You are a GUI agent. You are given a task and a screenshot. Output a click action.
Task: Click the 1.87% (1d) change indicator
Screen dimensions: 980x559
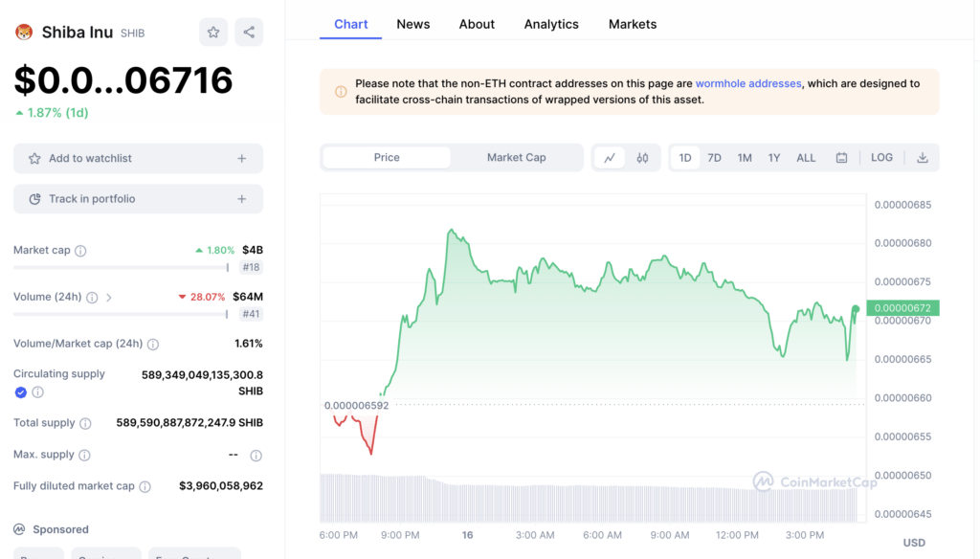52,113
